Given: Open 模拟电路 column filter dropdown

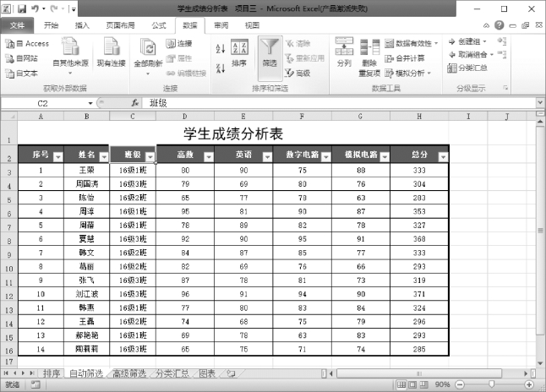Looking at the screenshot, I should tap(385, 157).
